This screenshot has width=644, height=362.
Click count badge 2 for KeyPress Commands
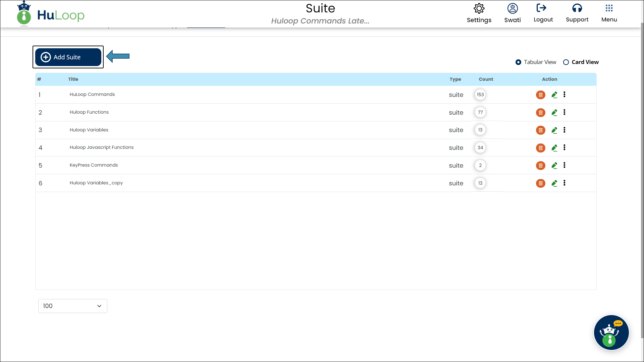(x=480, y=166)
